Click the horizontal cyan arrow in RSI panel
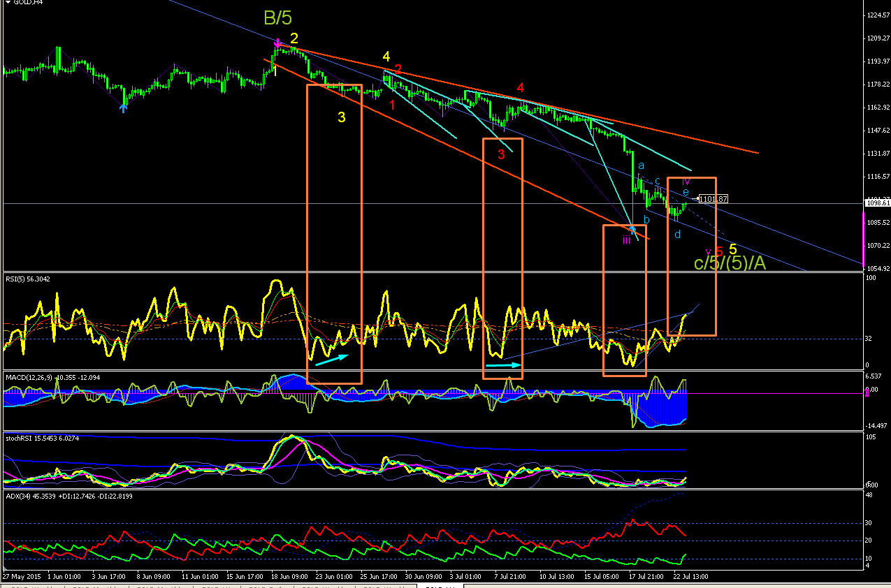 pyautogui.click(x=503, y=365)
